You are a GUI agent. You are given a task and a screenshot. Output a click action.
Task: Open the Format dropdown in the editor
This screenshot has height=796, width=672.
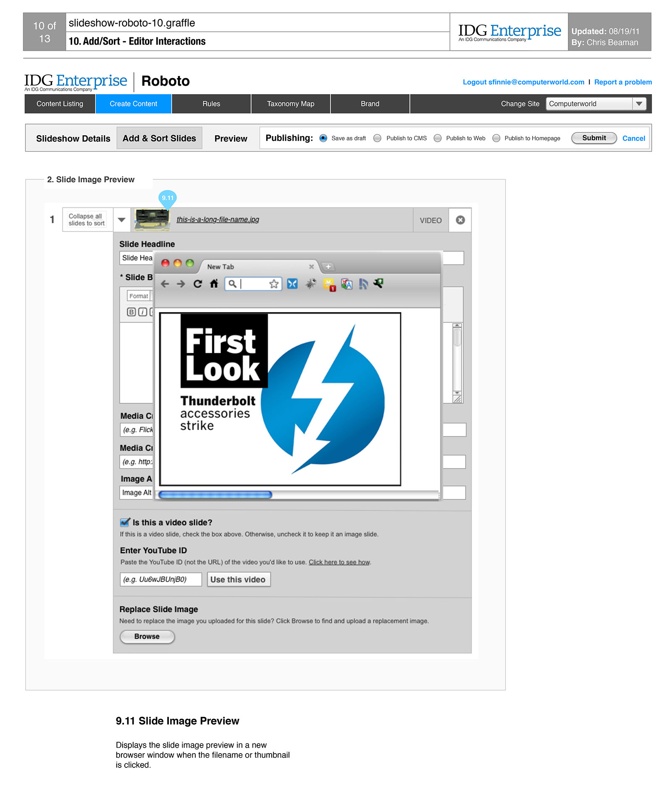139,296
